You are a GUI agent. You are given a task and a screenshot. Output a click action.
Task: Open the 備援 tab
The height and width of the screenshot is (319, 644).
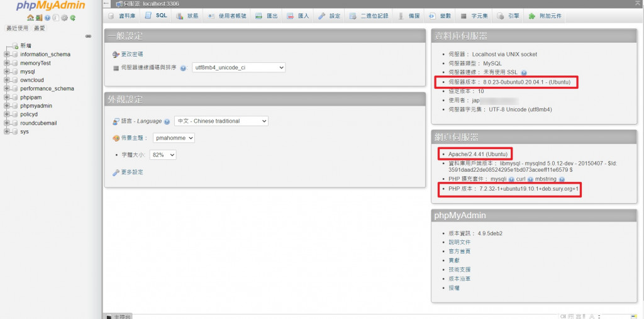(409, 16)
